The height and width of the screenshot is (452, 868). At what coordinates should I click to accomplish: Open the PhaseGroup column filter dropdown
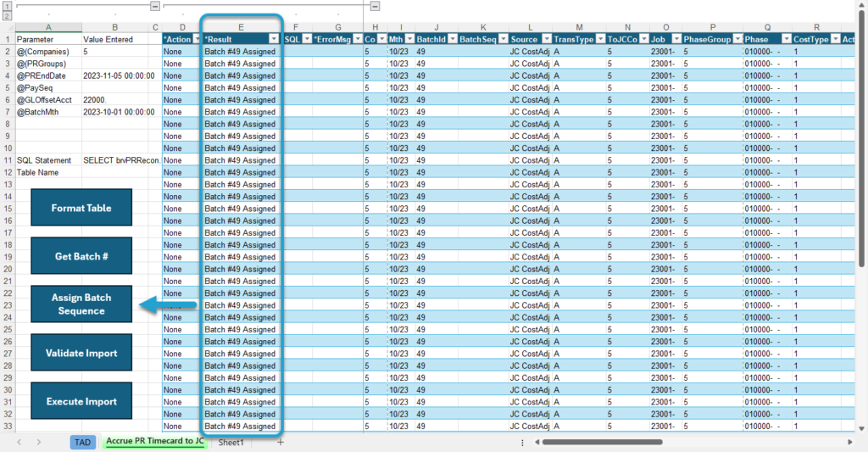(x=737, y=39)
